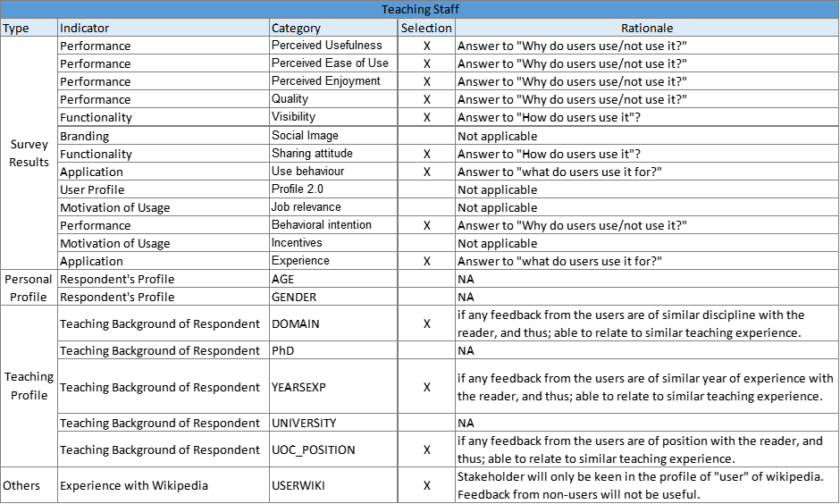Click the 'Use behaviour' cell

333,172
